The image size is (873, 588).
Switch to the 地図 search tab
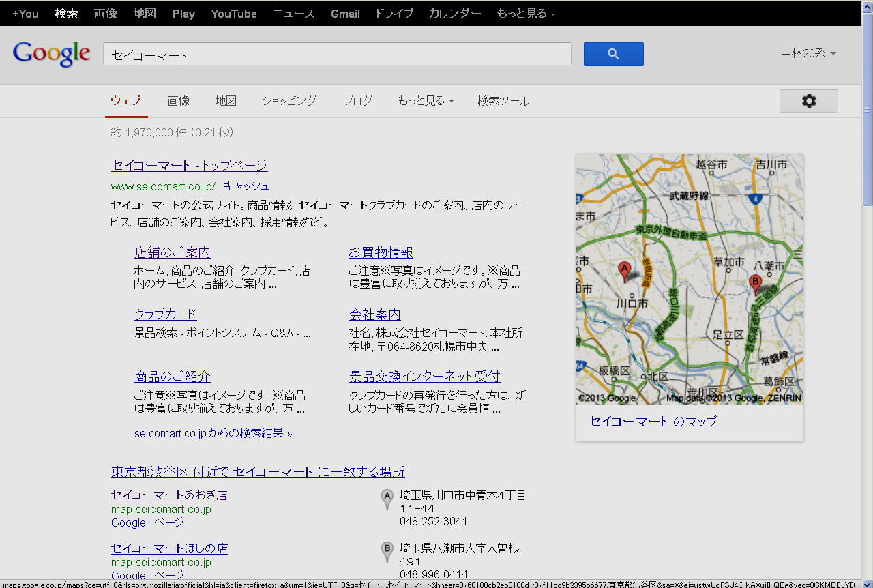[x=226, y=101]
